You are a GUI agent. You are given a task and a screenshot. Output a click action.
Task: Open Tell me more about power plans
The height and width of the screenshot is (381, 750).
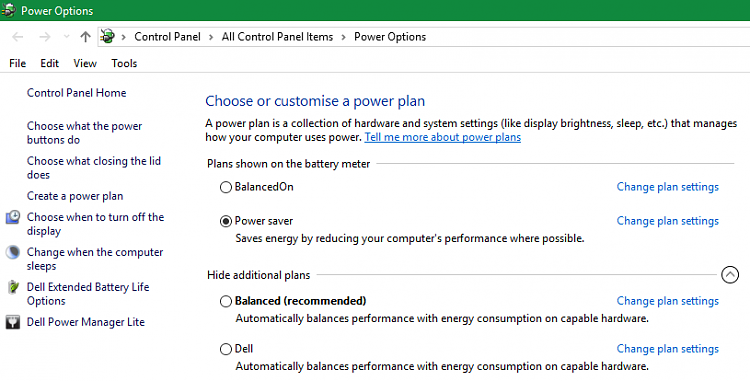pos(442,137)
